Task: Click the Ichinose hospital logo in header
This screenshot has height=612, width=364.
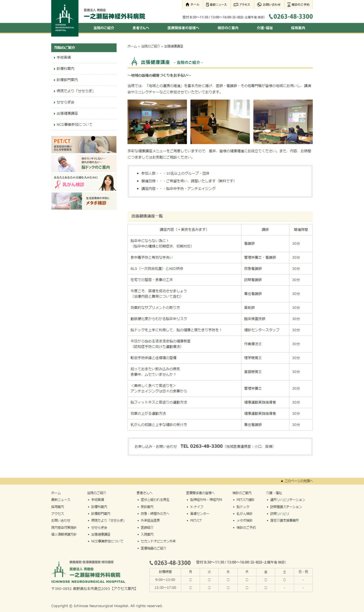Action: click(65, 18)
